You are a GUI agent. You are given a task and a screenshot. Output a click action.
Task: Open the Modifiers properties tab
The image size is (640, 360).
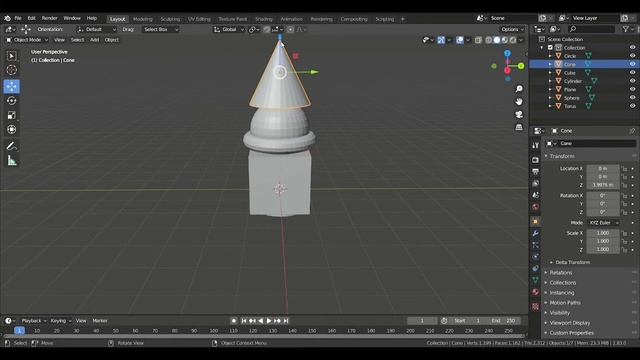tap(536, 233)
